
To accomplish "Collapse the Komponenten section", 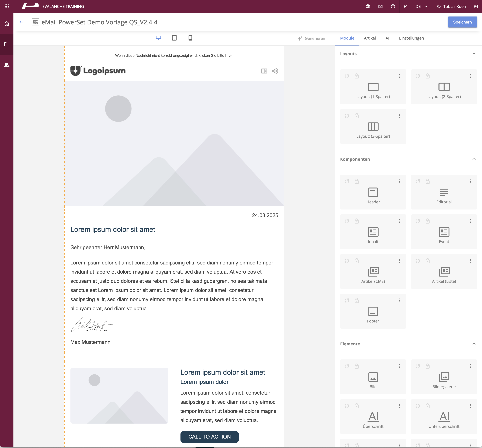I will [474, 159].
